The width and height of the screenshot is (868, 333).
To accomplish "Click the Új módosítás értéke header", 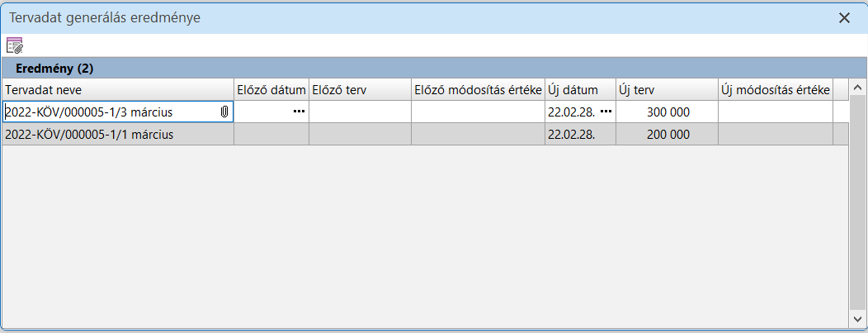I will point(775,89).
